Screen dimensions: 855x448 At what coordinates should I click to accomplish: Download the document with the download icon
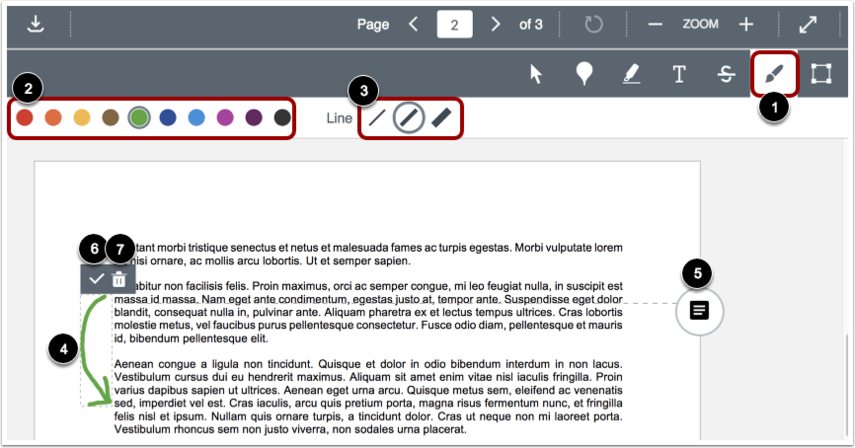click(35, 25)
